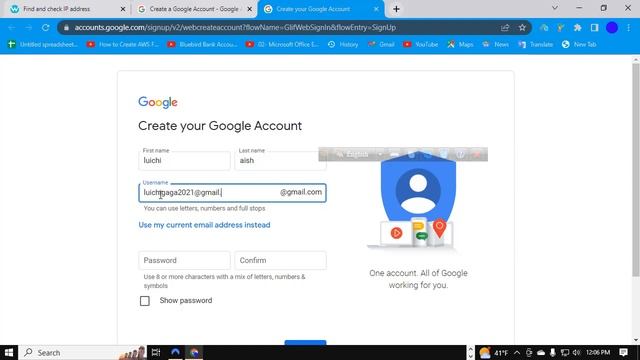Screen dimensions: 640x360
Task: Click the Google logo on the sign-up card
Action: 158,102
